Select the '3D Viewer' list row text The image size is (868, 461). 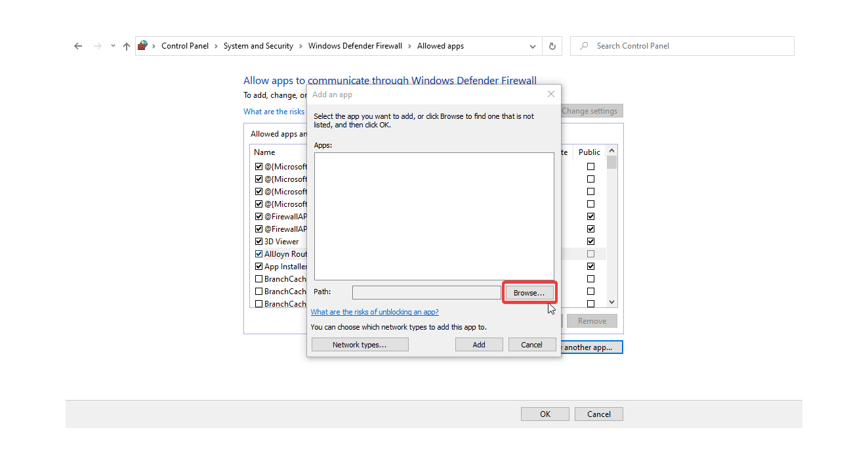[281, 242]
